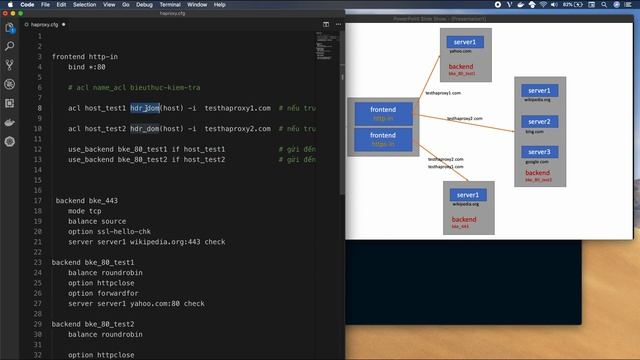Image resolution: width=640 pixels, height=360 pixels.
Task: Click 'frontend http-in' on line 3
Action: [85, 57]
